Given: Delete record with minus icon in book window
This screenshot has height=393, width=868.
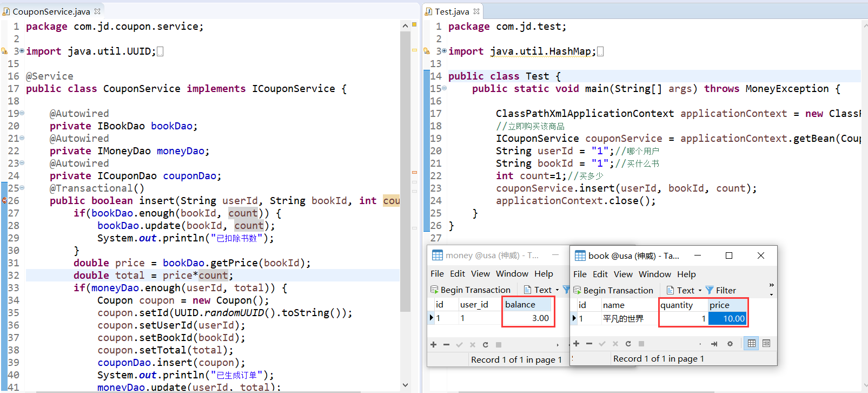Looking at the screenshot, I should pyautogui.click(x=589, y=344).
